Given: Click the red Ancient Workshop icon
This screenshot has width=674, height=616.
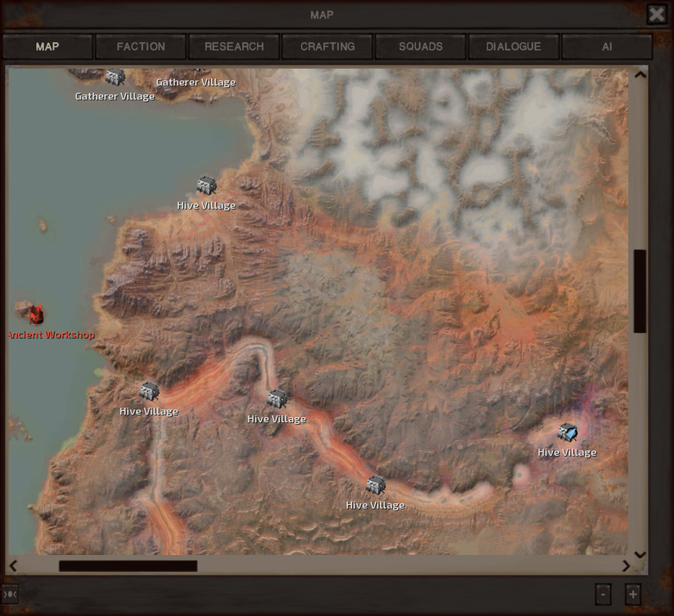Looking at the screenshot, I should (x=37, y=313).
